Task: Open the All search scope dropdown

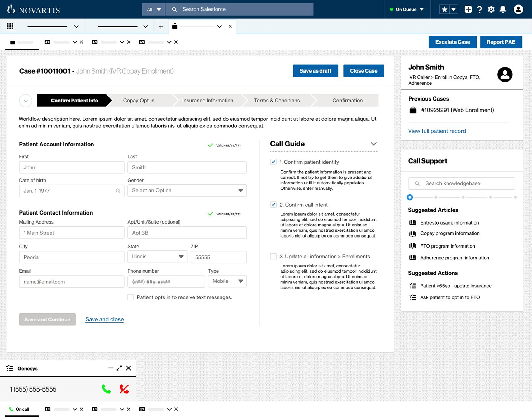Action: point(154,9)
